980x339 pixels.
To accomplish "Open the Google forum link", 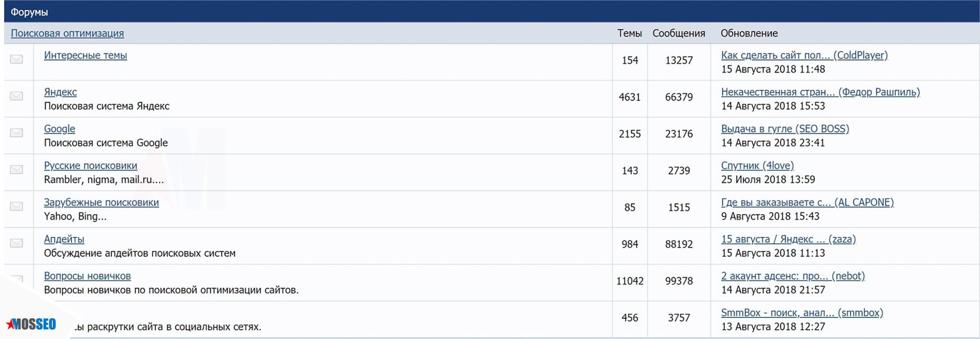I will click(59, 129).
